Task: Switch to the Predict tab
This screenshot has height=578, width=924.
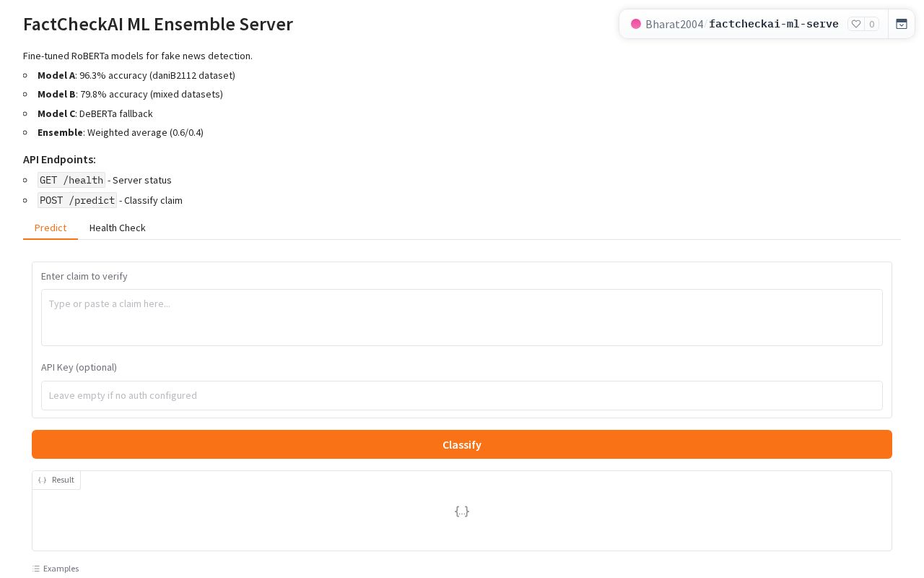Action: (x=51, y=228)
